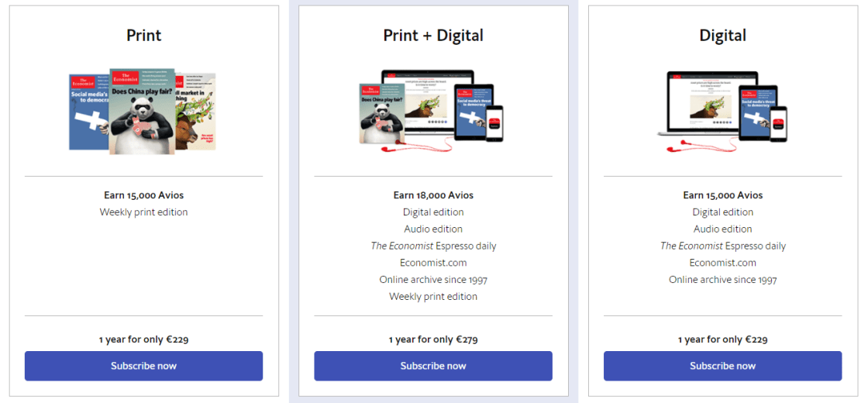Select the Digital card heading
The width and height of the screenshot is (868, 403).
pos(722,36)
